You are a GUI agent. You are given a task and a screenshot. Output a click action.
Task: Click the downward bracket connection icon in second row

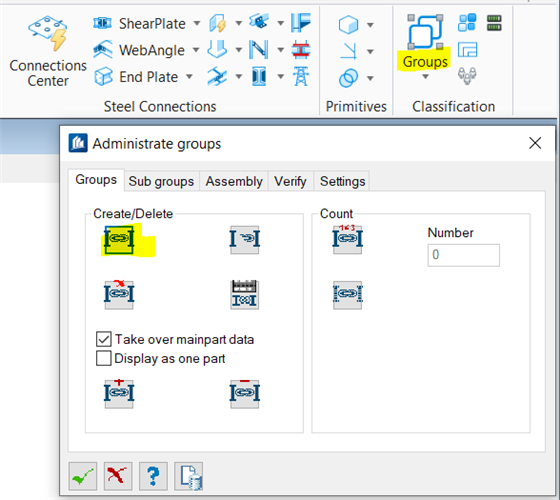[x=217, y=50]
